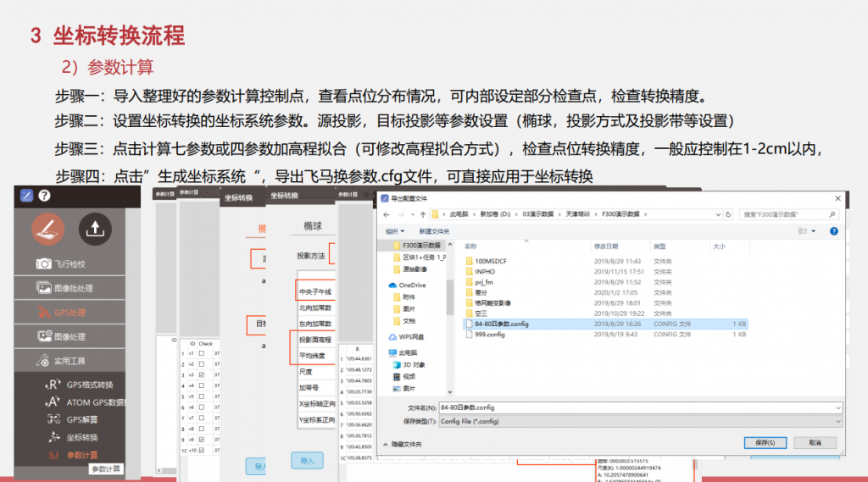Open 飞行检校 camera menu item
868x482 pixels.
[70, 264]
